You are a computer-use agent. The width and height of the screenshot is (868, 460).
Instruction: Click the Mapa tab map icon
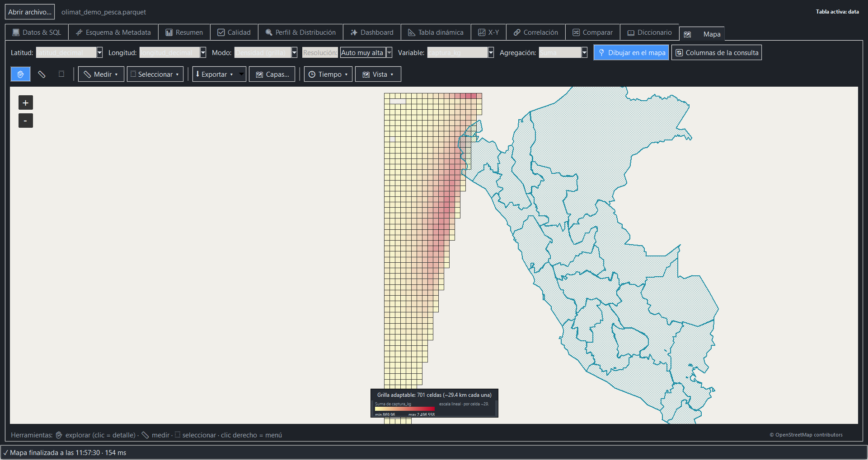pos(687,34)
